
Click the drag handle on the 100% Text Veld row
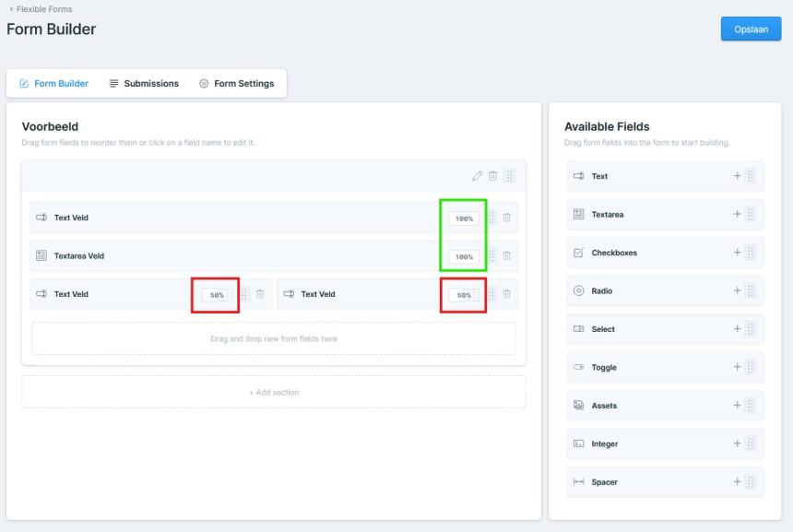[491, 218]
